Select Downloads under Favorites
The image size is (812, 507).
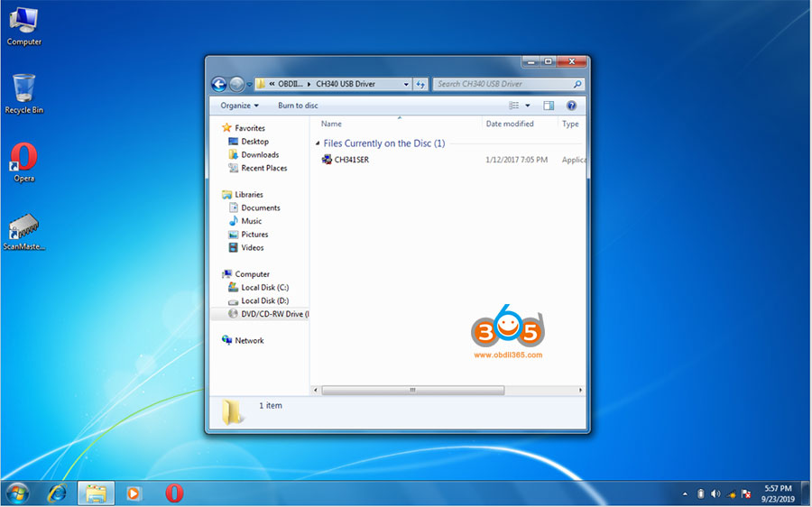point(254,155)
